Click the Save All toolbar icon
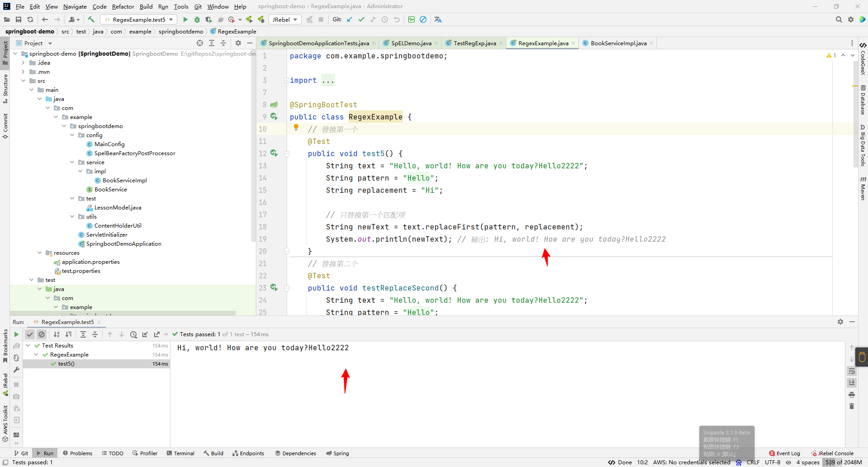Viewport: 868px width, 467px height. tap(19, 19)
